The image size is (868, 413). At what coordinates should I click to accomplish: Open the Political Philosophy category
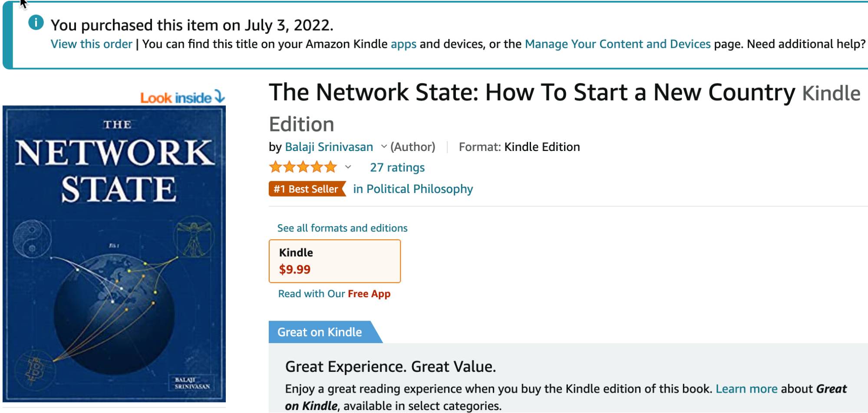pos(413,189)
